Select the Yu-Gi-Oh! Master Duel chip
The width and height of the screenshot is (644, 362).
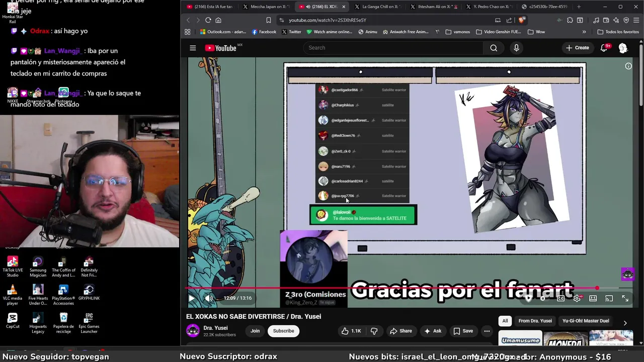(x=586, y=321)
